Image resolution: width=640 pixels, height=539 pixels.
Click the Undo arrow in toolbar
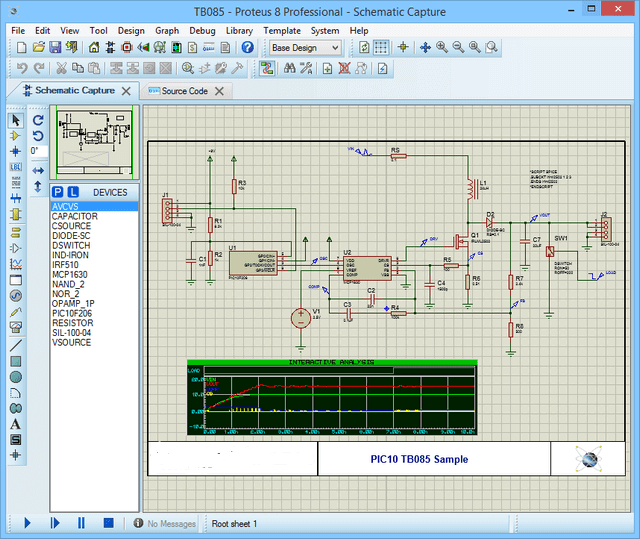point(21,68)
